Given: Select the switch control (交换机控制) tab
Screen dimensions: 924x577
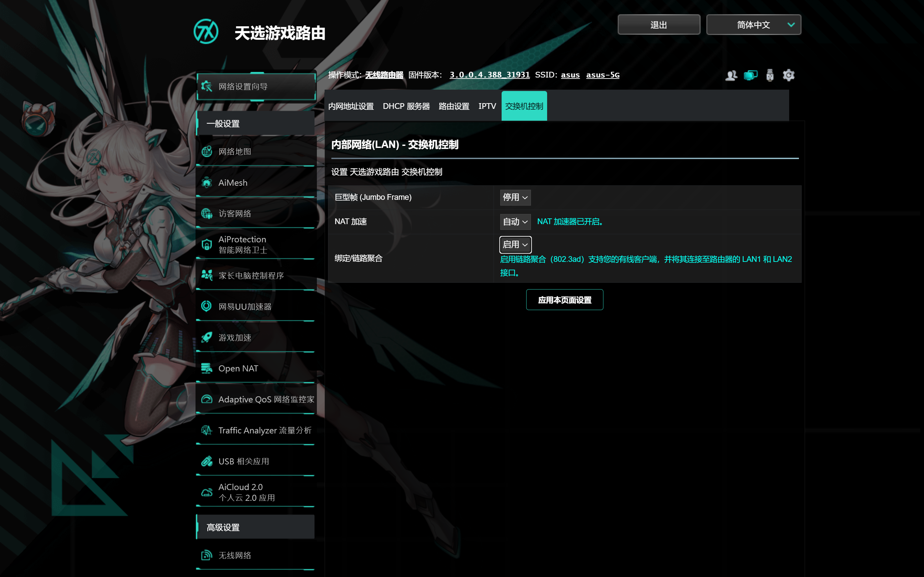Looking at the screenshot, I should (524, 106).
